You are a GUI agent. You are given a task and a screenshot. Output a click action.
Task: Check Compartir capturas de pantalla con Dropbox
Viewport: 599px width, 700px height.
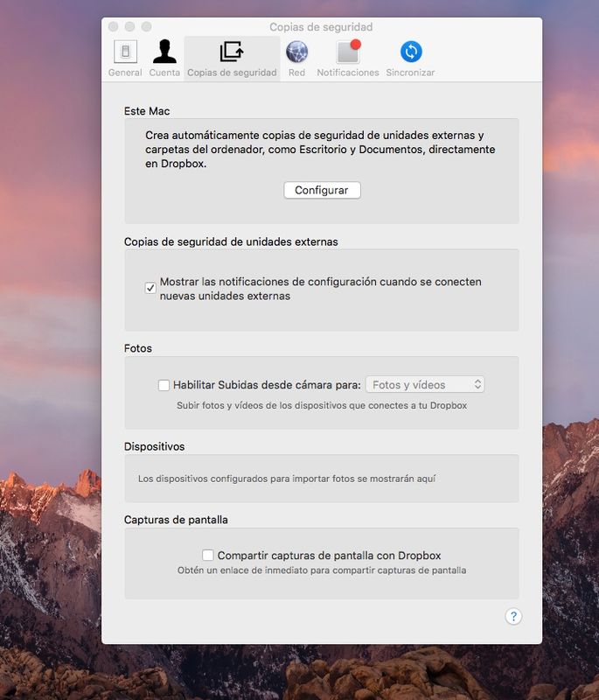208,556
